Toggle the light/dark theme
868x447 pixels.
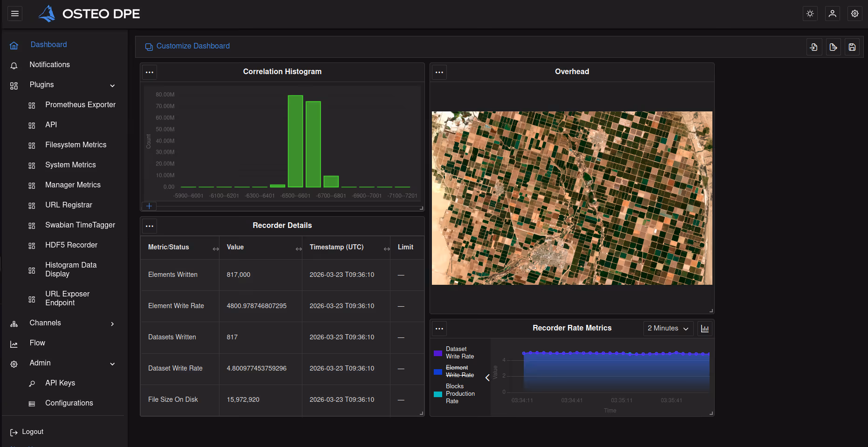tap(810, 14)
